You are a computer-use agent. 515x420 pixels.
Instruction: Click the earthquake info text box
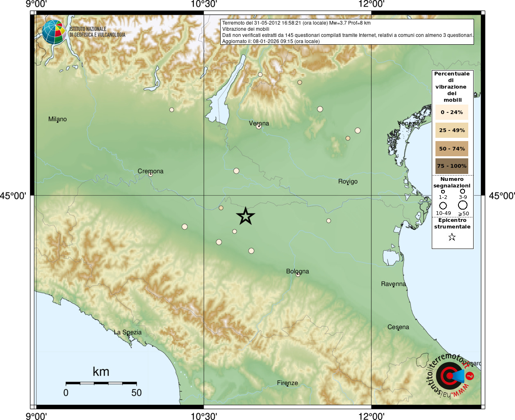point(347,32)
